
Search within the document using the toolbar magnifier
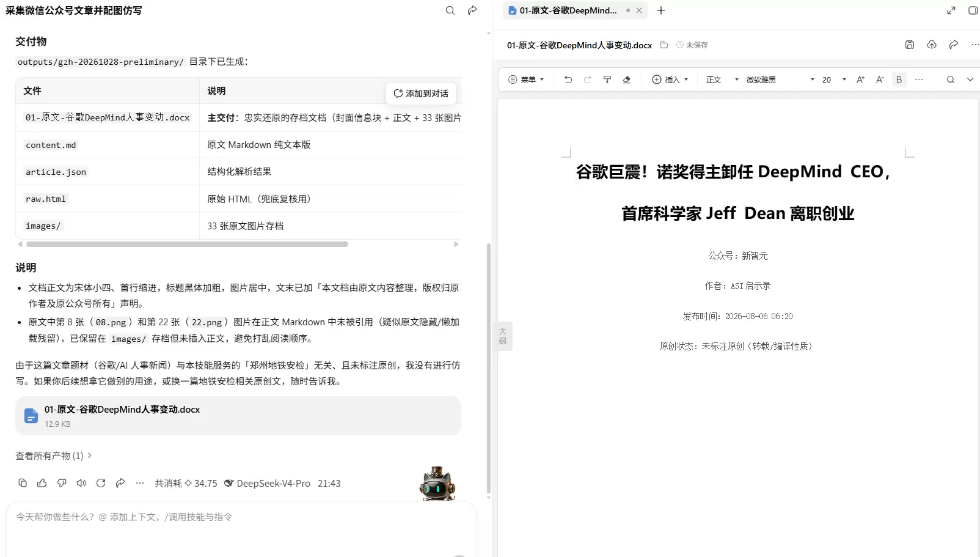point(951,79)
